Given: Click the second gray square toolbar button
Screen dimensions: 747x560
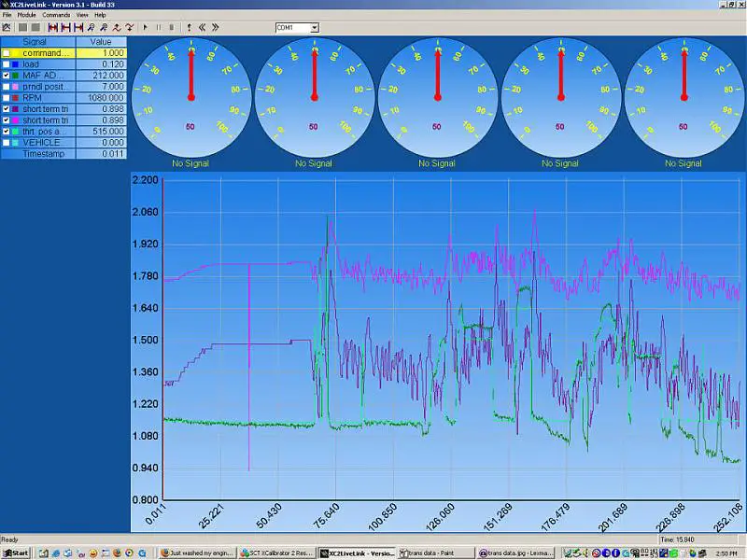Looking at the screenshot, I should 35,28.
